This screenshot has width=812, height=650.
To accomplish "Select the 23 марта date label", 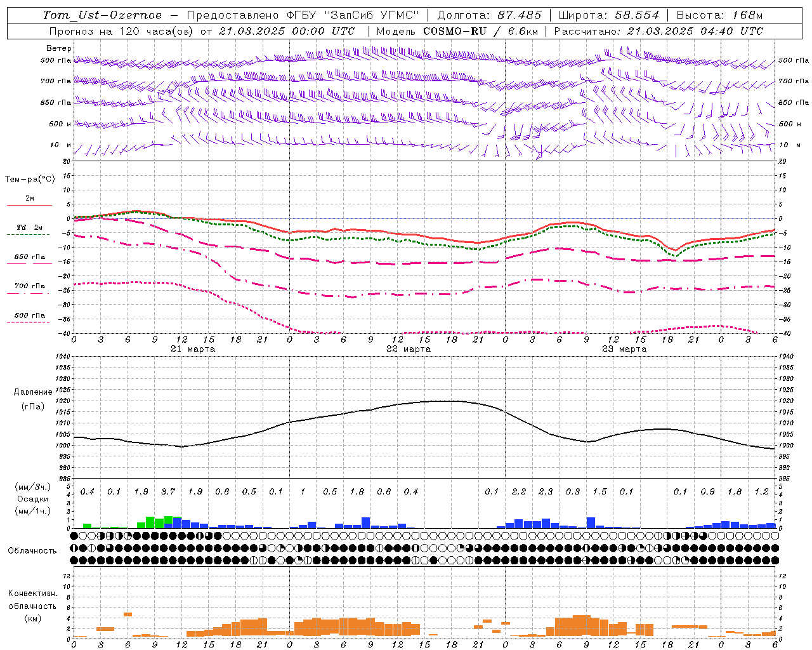I will click(x=624, y=349).
